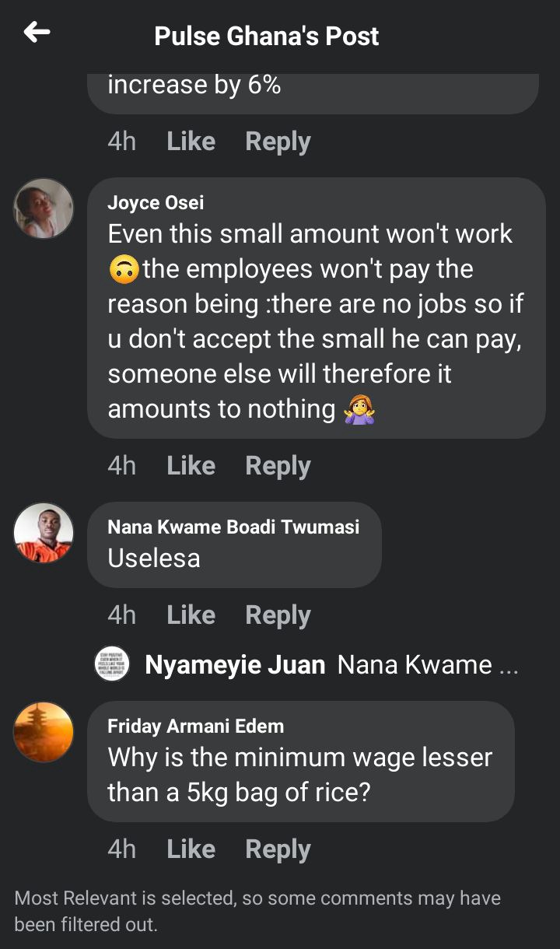Reply to Friday Armani Edem's comment
The width and height of the screenshot is (560, 949).
[278, 849]
